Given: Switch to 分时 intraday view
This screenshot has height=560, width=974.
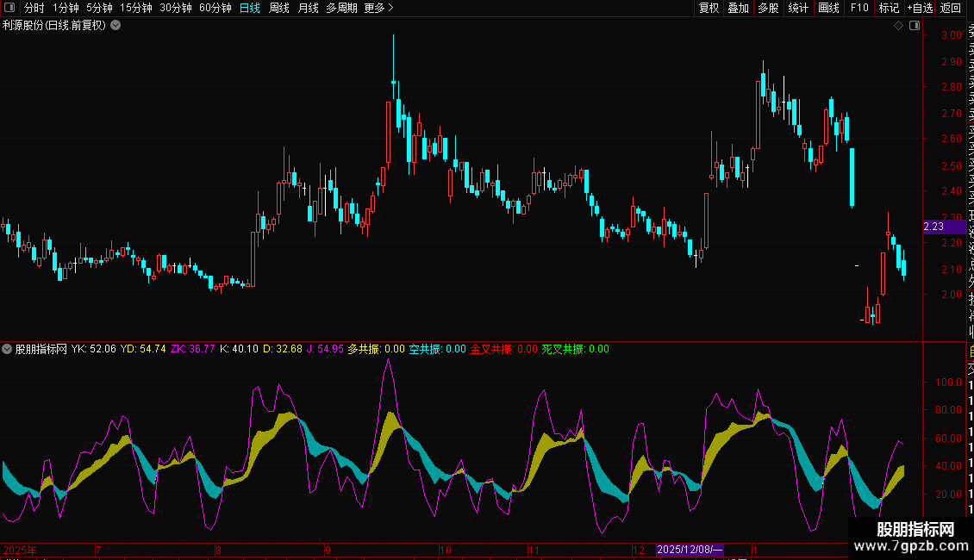Looking at the screenshot, I should [x=34, y=8].
